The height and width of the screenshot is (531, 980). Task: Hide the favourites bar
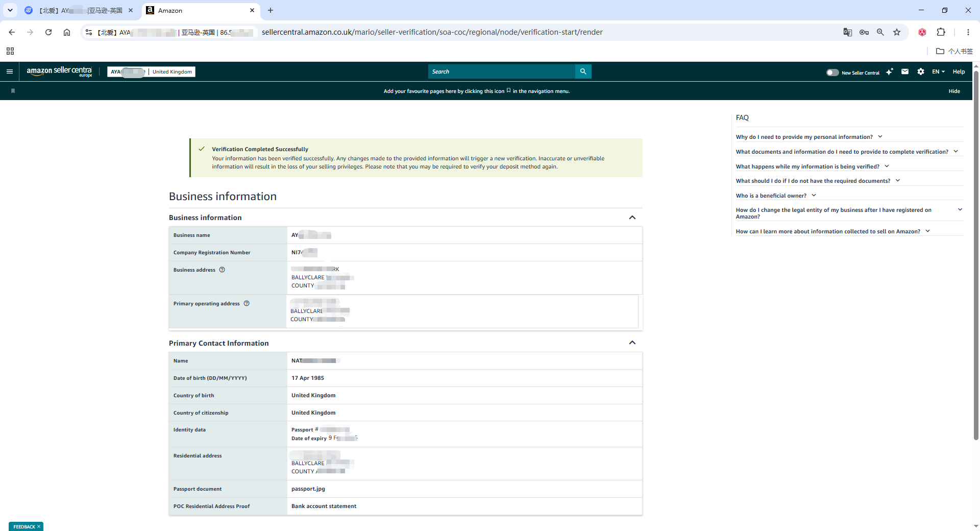coord(954,91)
